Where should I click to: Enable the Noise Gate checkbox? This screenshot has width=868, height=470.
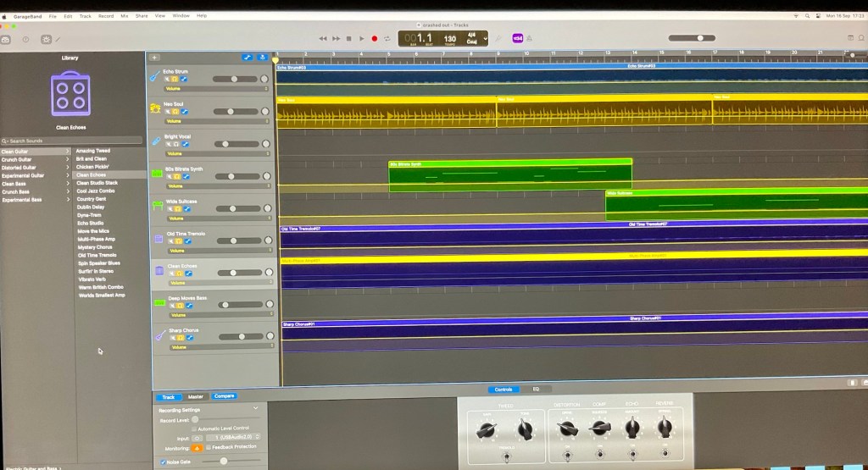tap(163, 462)
